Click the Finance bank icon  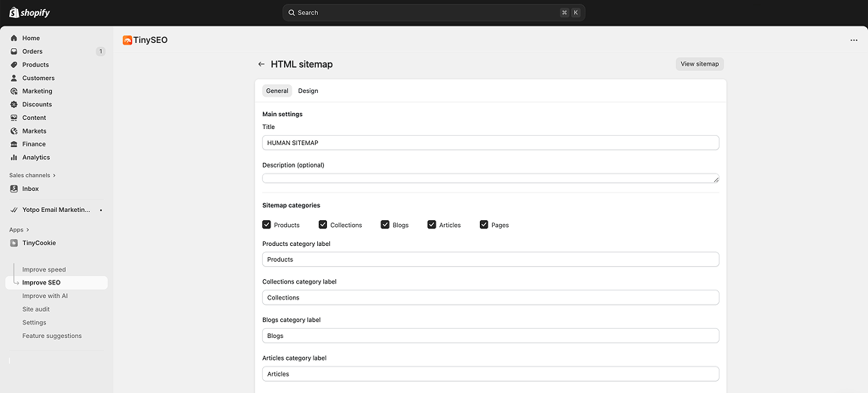click(x=14, y=144)
